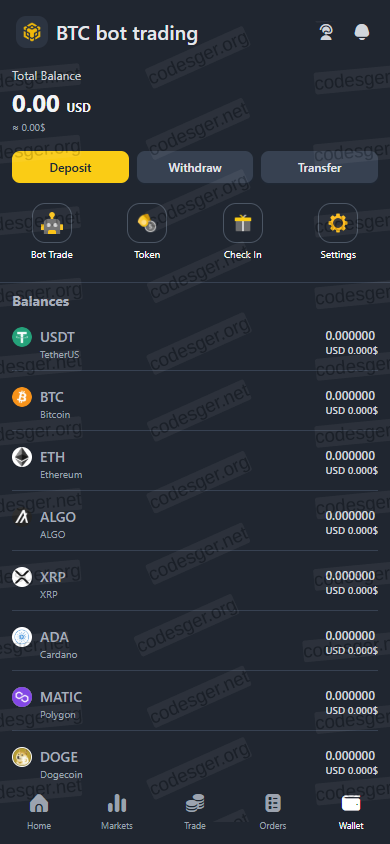Open the ETH Ethereum balance row

[195, 461]
